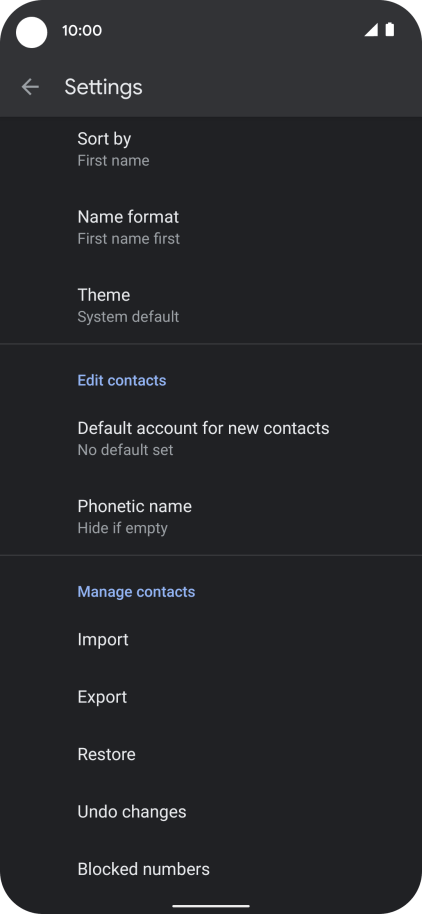Open the Name format option
Image resolution: width=422 pixels, height=914 pixels.
211,227
